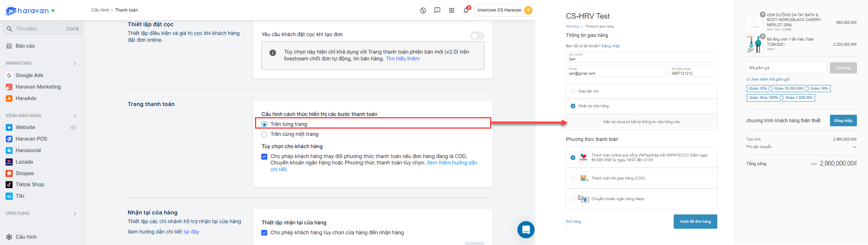Open the Intercom chat bubble widget

[x=526, y=230]
